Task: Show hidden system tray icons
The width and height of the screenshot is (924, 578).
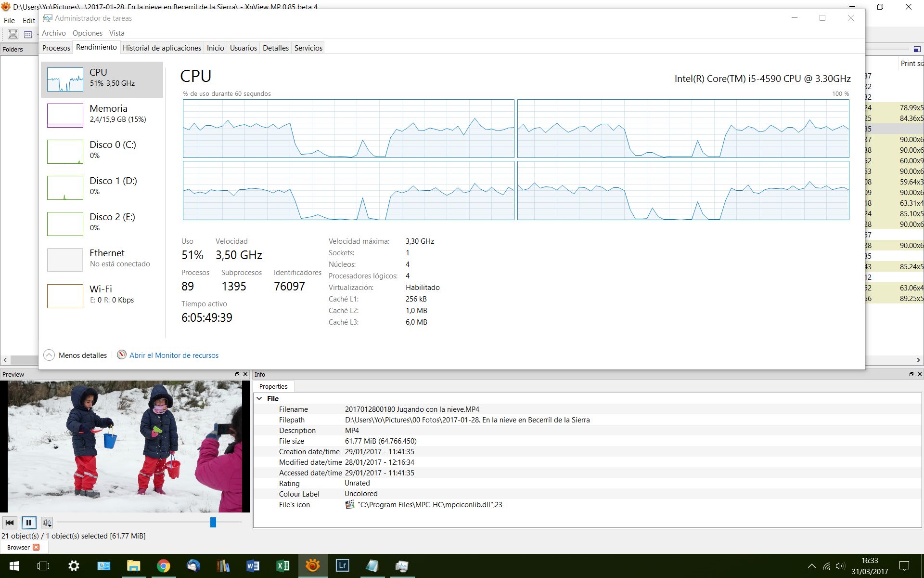Action: click(811, 566)
